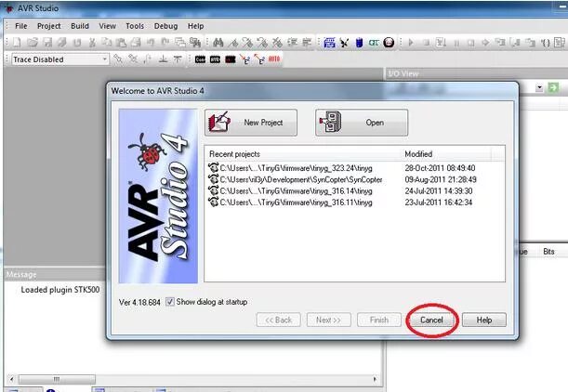Image resolution: width=568 pixels, height=392 pixels.
Task: Toggle 'Show dialog at startup' checkbox
Action: coord(169,302)
